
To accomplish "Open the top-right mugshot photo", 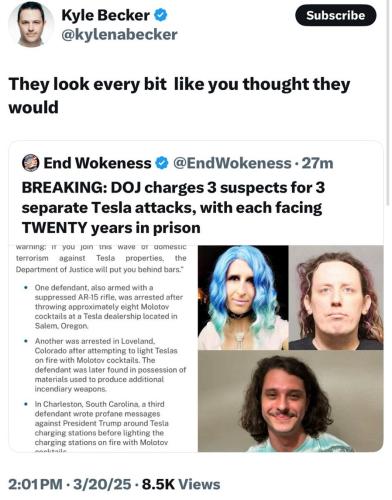I will [x=338, y=299].
